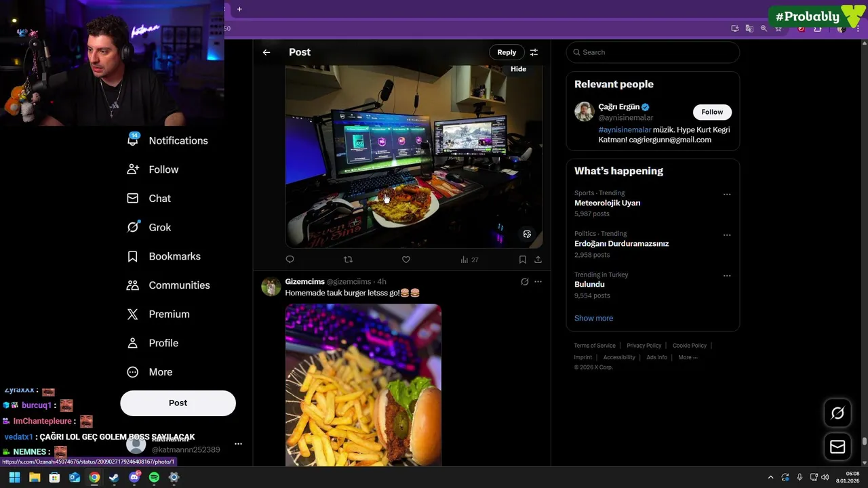Share the post via upload icon
This screenshot has width=868, height=488.
pos(538,260)
